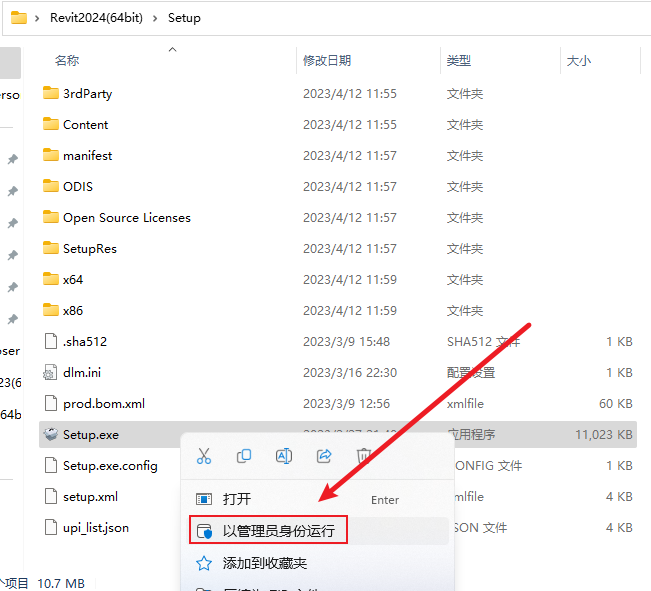
Task: Click the manifest folder icon
Action: coord(51,155)
